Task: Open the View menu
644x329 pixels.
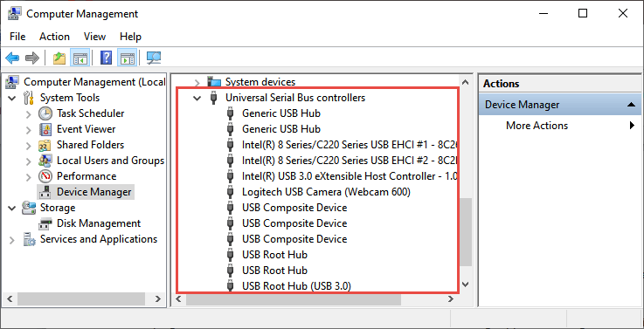Action: point(94,37)
